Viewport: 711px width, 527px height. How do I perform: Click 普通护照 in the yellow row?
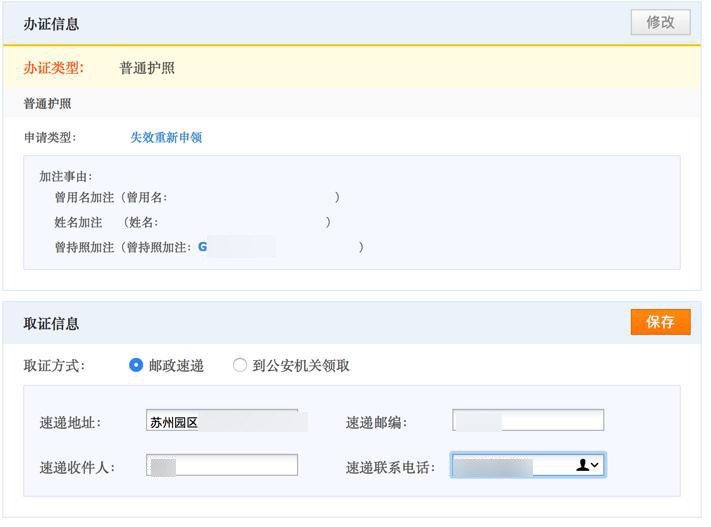pyautogui.click(x=147, y=68)
